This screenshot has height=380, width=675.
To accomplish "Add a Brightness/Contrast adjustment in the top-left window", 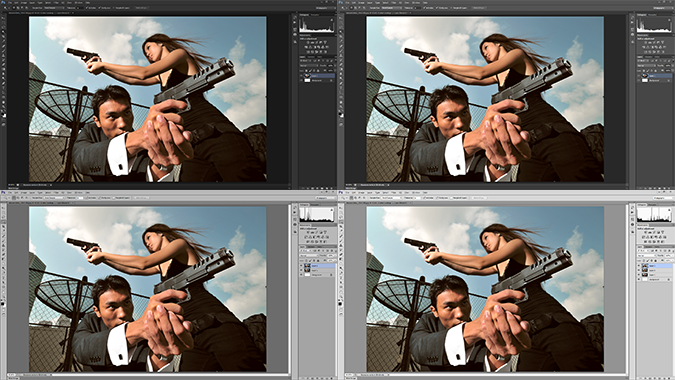I will tap(308, 42).
